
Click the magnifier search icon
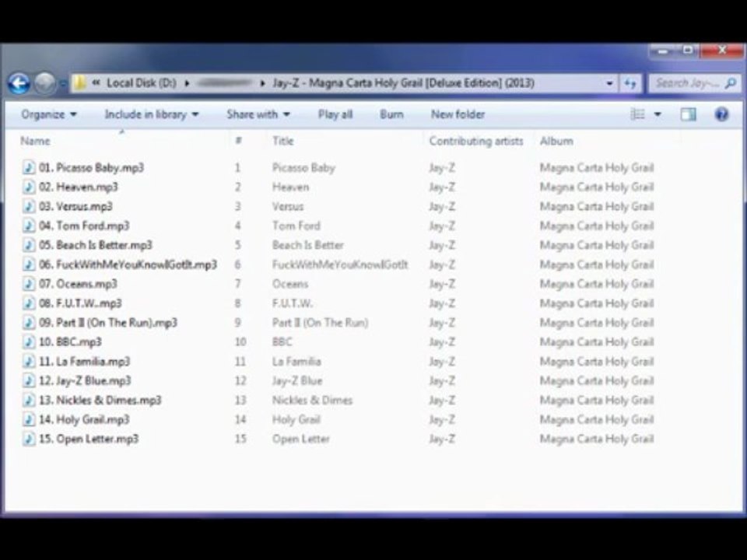pyautogui.click(x=731, y=83)
